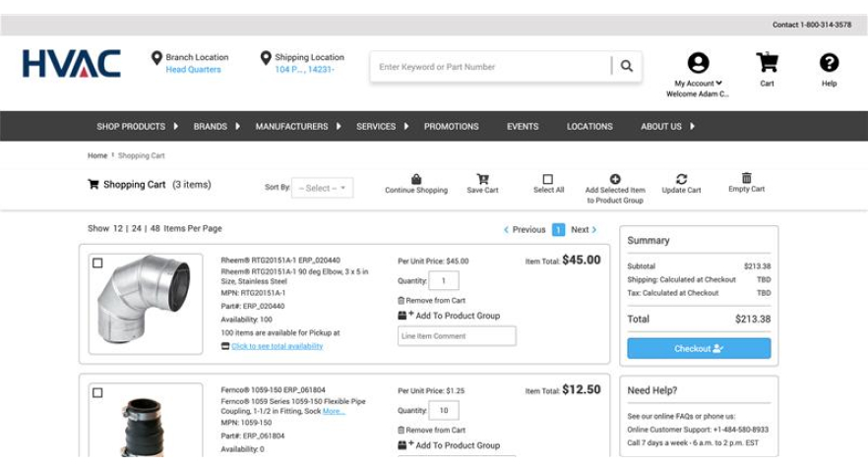Check the Fernco coupling item checkbox
868x466 pixels.
click(97, 393)
